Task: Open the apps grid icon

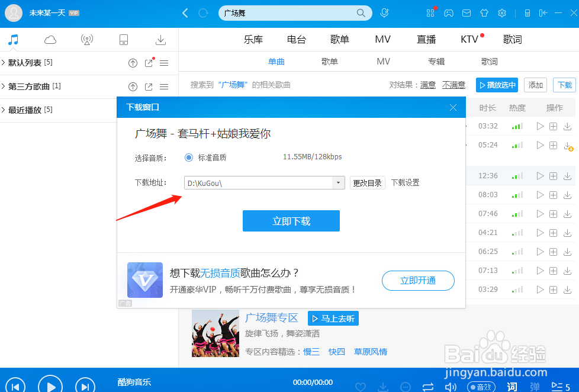Action: [430, 13]
